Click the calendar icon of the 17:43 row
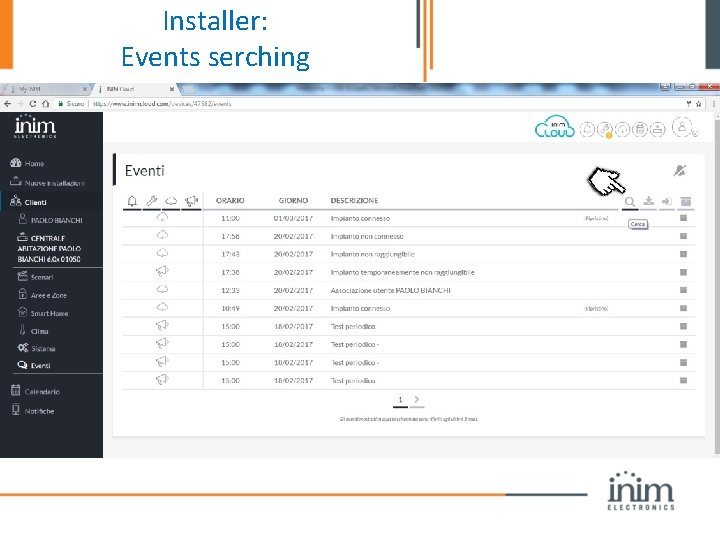Viewport: 720px width, 540px height. [683, 254]
